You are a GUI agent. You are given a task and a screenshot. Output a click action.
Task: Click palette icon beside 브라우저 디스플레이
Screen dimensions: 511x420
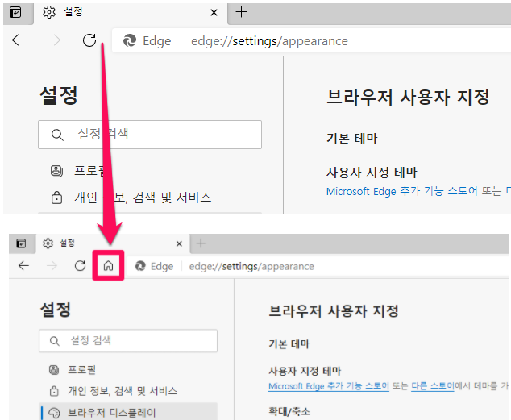54,414
